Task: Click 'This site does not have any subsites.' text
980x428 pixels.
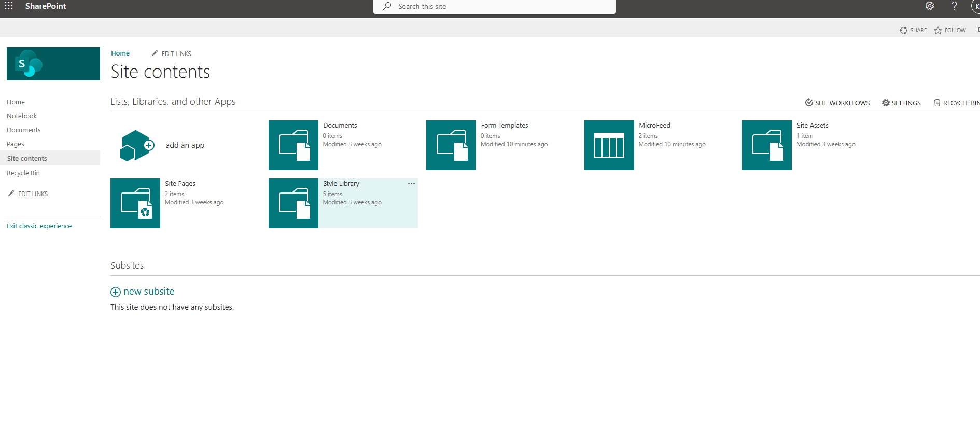Action: pos(172,307)
